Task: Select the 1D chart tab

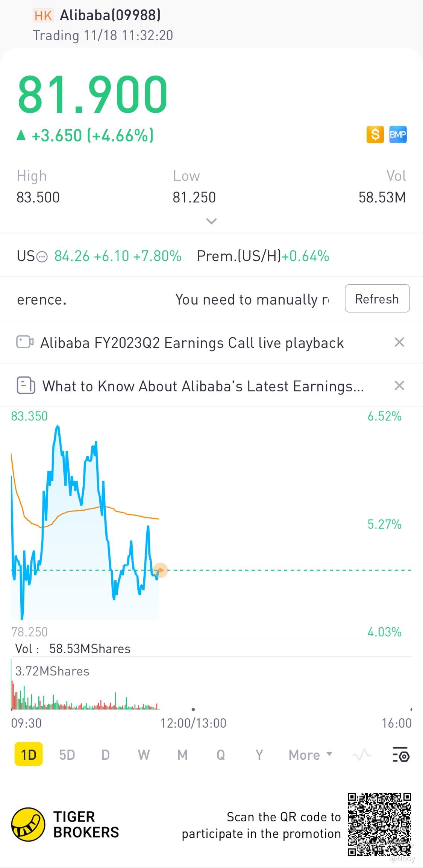Action: (x=29, y=754)
